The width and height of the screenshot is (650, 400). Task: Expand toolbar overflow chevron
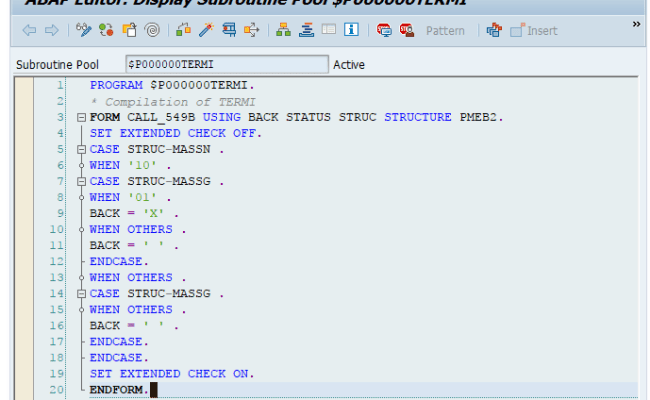pyautogui.click(x=636, y=24)
